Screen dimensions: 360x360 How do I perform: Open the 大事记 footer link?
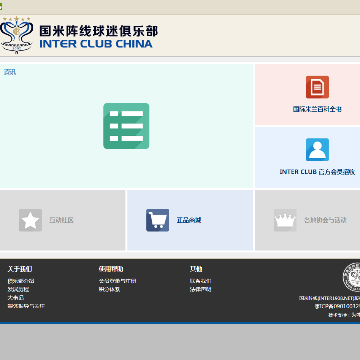click(16, 298)
